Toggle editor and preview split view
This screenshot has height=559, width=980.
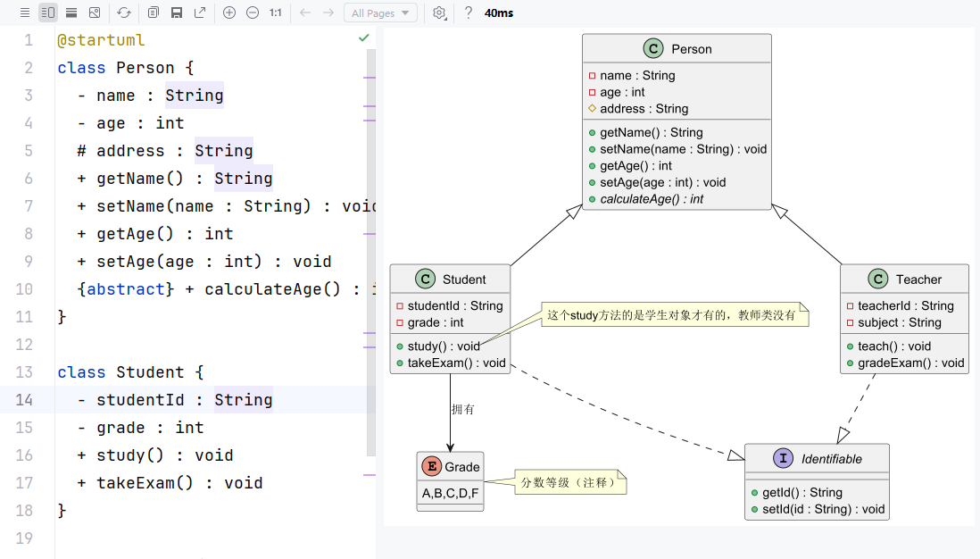[48, 13]
